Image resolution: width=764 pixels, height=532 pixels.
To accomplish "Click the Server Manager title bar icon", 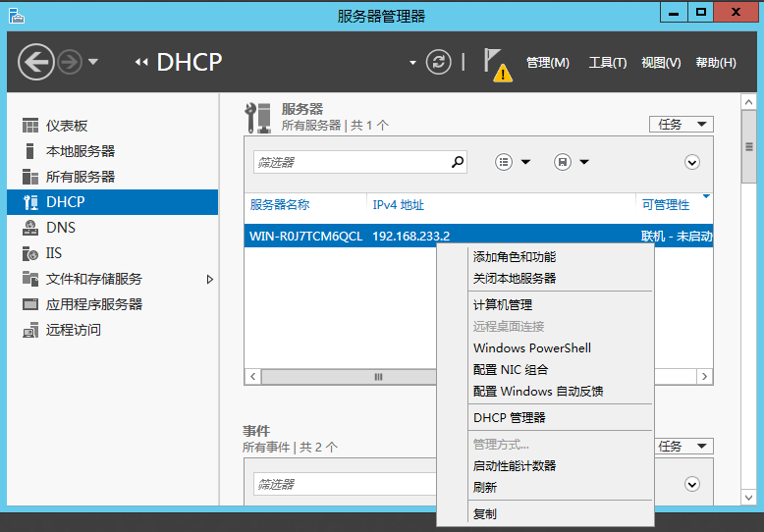I will click(x=17, y=16).
